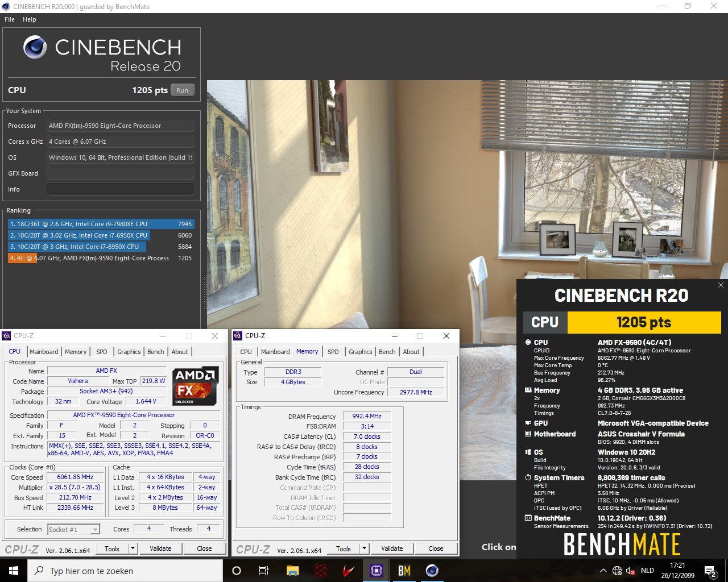
Task: Open File Explorer from the taskbar
Action: [x=292, y=571]
